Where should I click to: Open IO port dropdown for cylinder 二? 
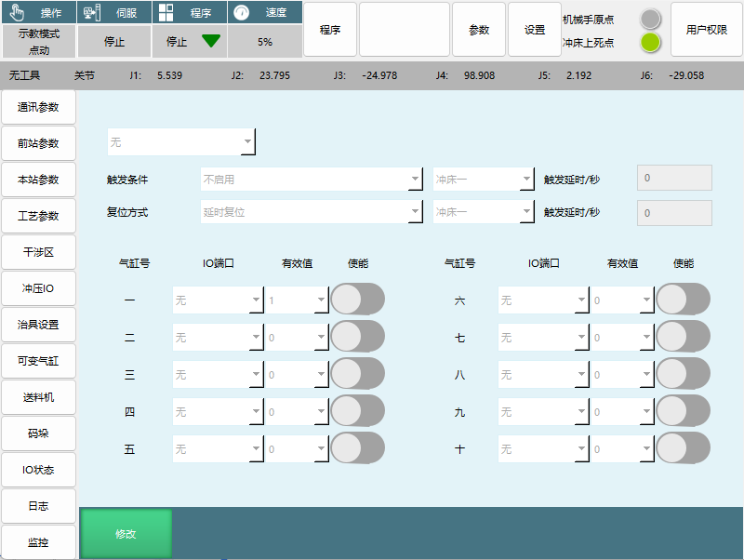coord(218,338)
